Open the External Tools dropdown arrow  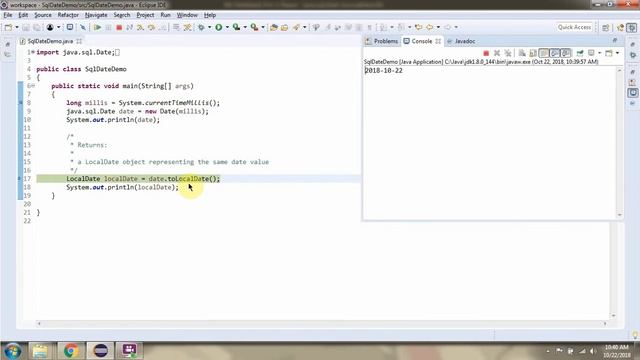click(x=263, y=27)
